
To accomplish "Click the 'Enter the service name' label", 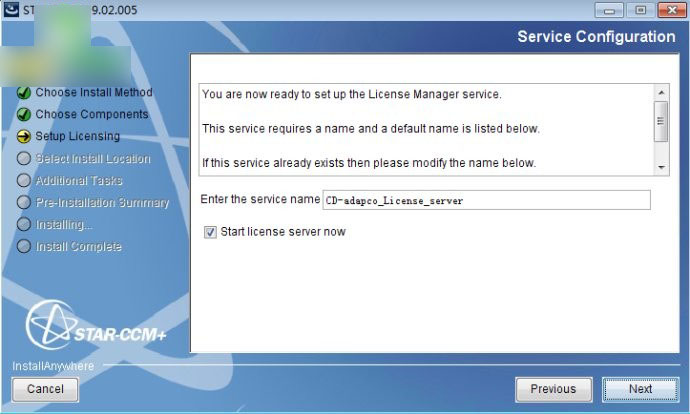I will (260, 199).
